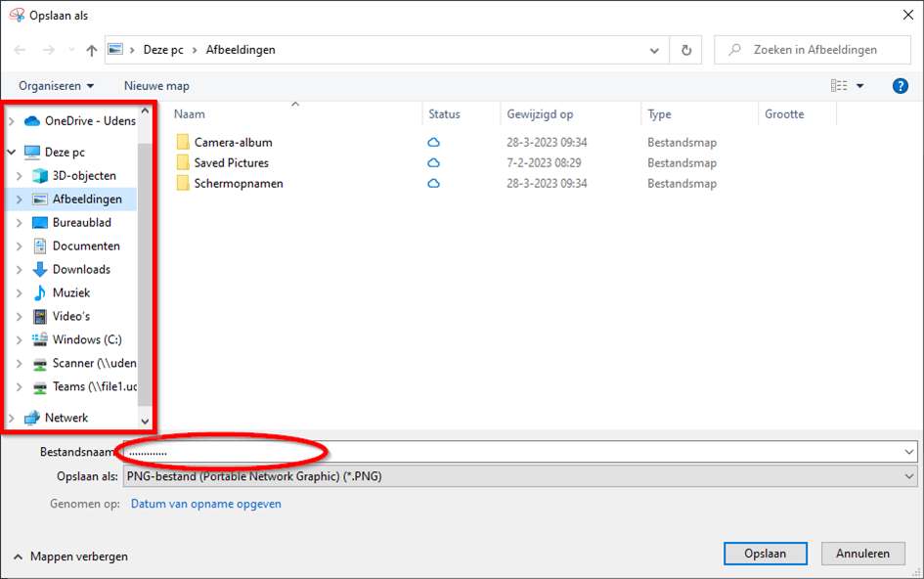This screenshot has height=579, width=924.
Task: Expand the Netwerk tree node
Action: 11,419
